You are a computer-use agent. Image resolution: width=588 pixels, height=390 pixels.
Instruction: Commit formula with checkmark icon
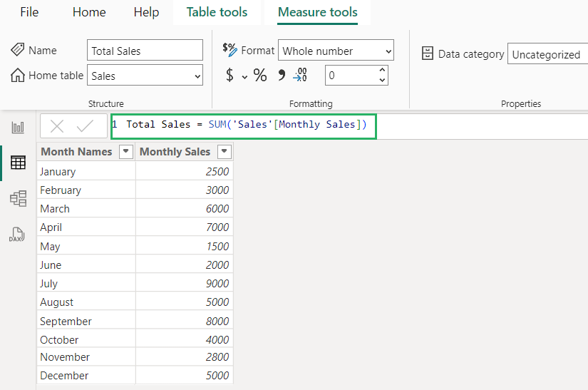pos(86,126)
